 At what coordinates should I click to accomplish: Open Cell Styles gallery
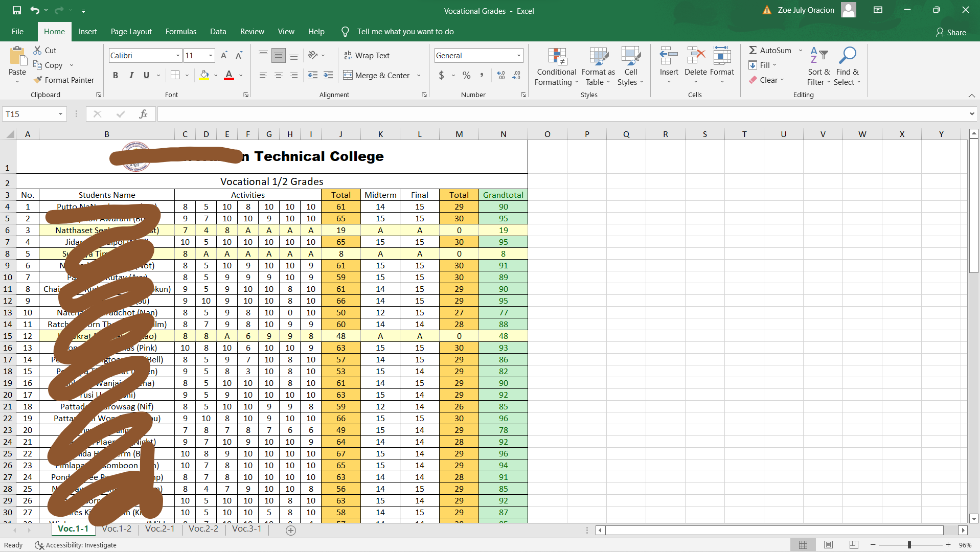click(631, 67)
